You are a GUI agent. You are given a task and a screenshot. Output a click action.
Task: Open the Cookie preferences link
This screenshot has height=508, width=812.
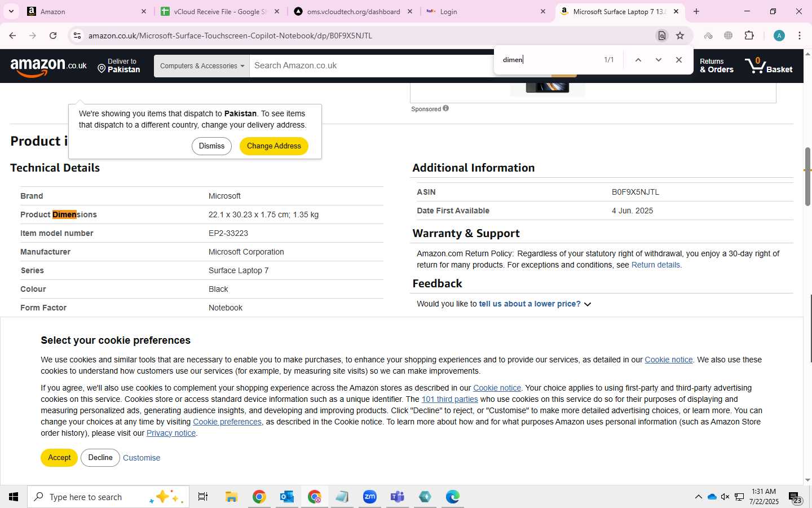227,422
